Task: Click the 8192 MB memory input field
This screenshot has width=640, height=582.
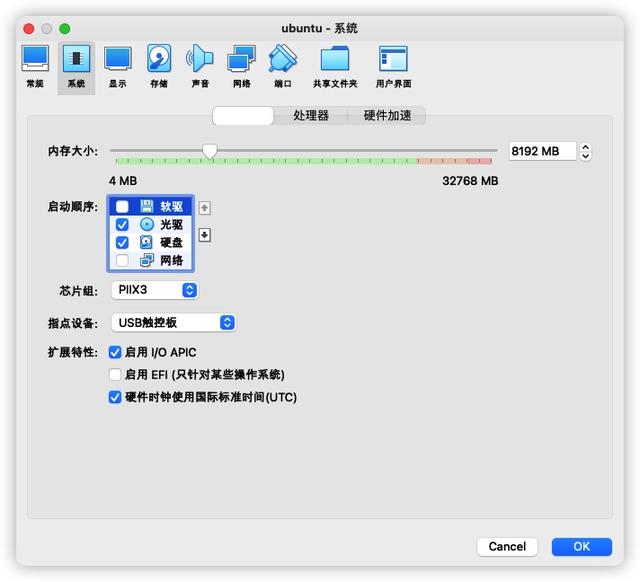Action: [x=542, y=151]
